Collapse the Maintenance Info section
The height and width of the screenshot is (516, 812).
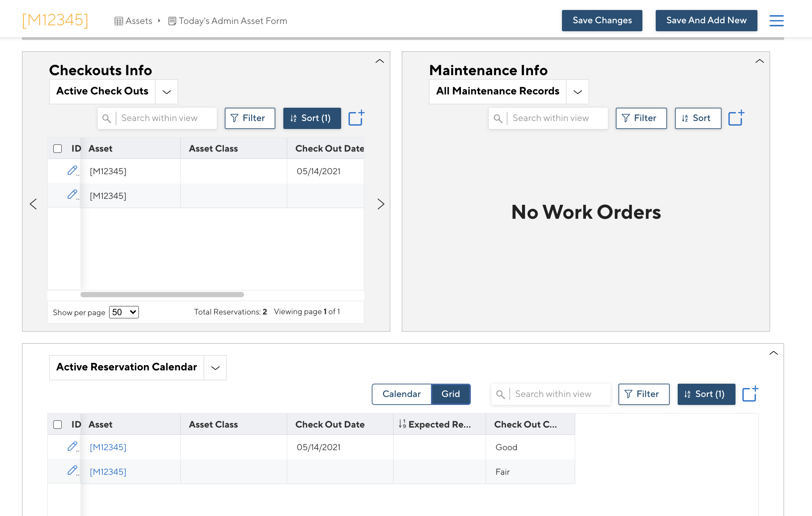pyautogui.click(x=759, y=61)
